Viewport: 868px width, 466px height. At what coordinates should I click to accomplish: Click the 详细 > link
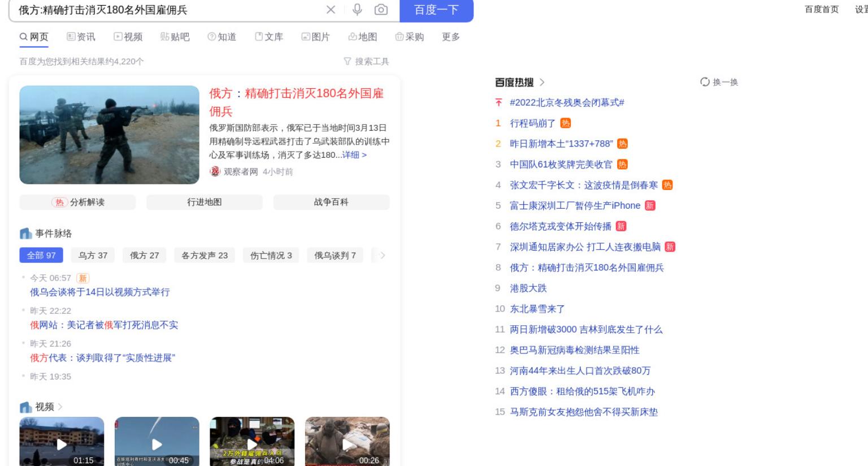(x=354, y=155)
